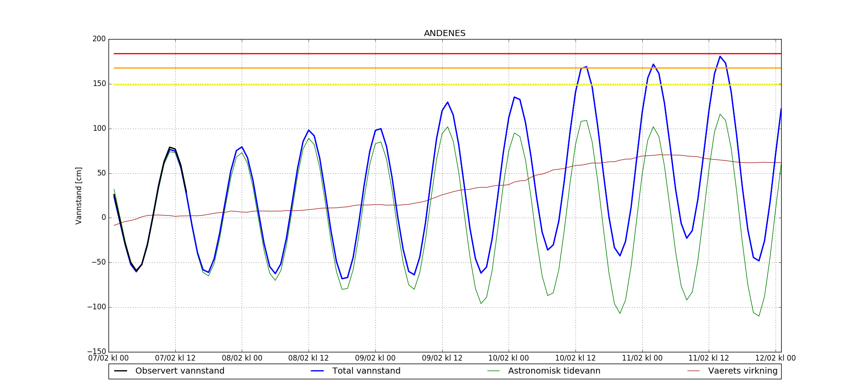Select the x-axis label "08/02 kl 12"

pyautogui.click(x=309, y=358)
